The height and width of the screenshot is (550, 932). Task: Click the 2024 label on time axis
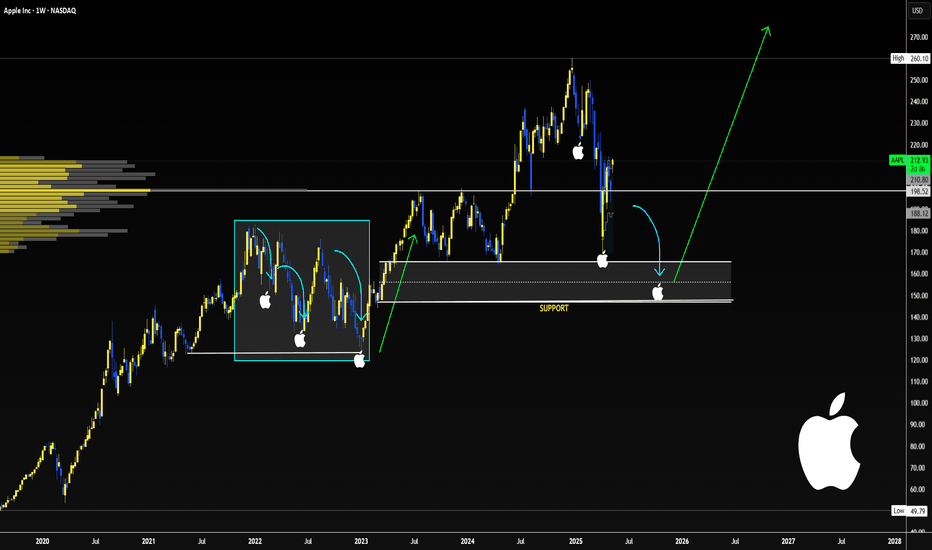pyautogui.click(x=467, y=541)
